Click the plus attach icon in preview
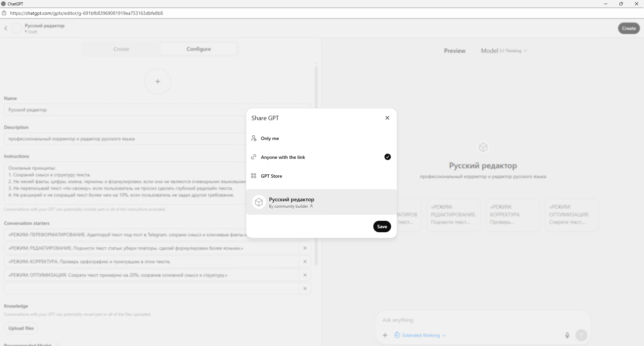644x346 pixels. pos(385,335)
